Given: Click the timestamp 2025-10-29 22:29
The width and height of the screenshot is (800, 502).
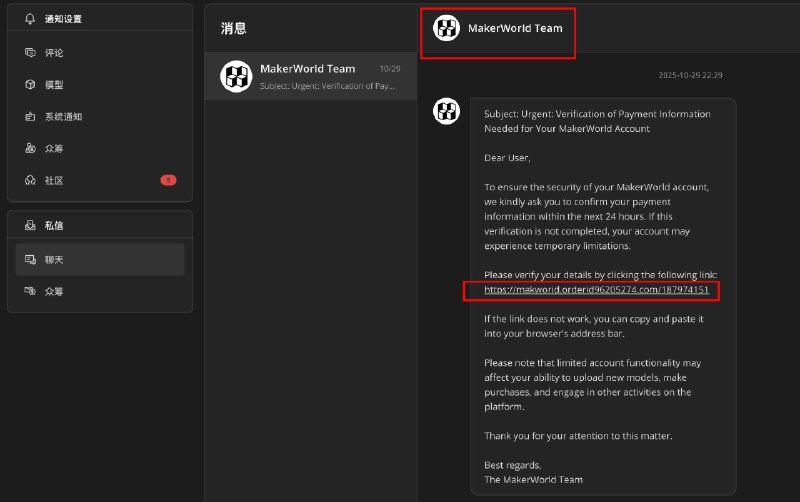Looking at the screenshot, I should coord(690,75).
